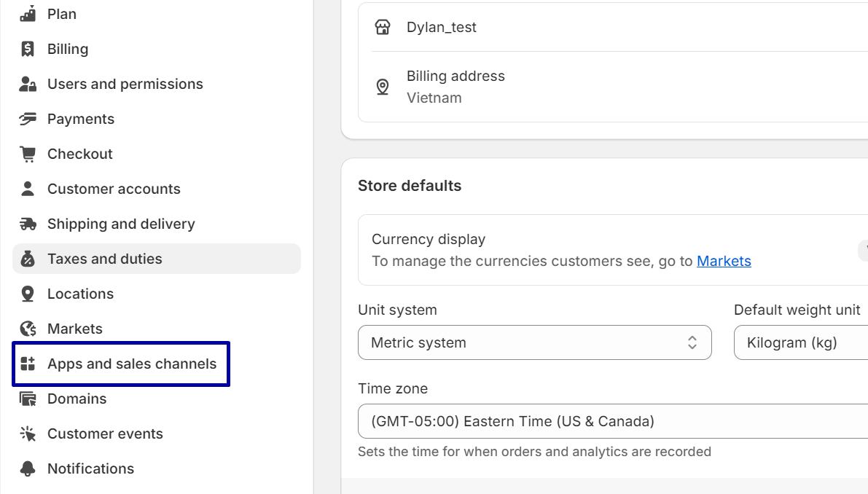Open the Unit system dropdown

tap(535, 342)
